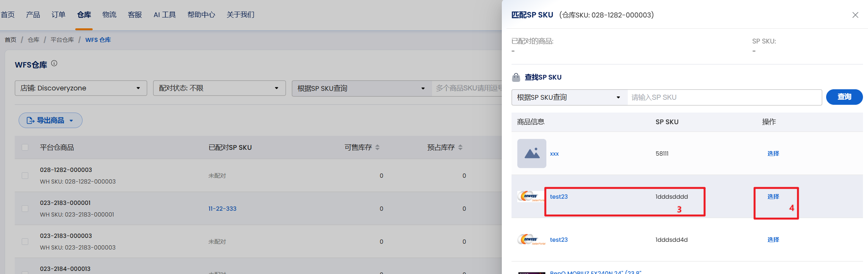Open the AI 工具 menu

165,15
